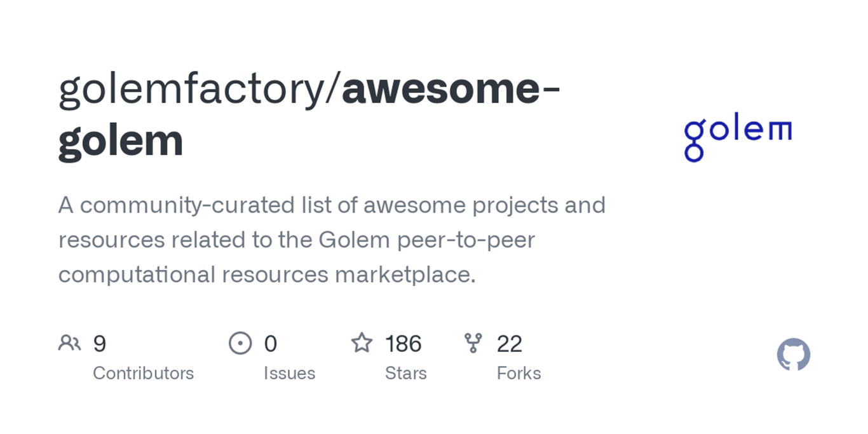Click the word "marketplace" in the description
Image resolution: width=868 pixels, height=434 pixels.
(x=404, y=275)
